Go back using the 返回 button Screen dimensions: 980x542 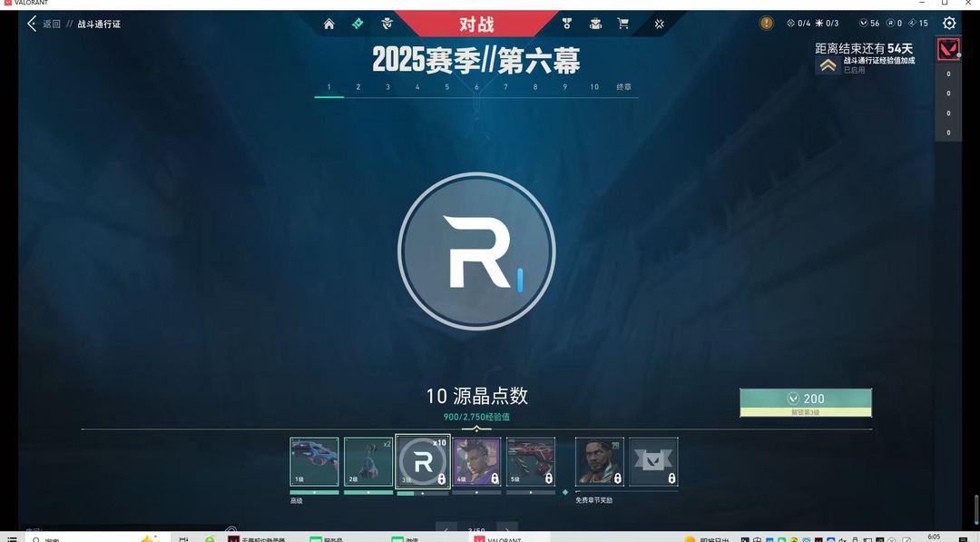pos(44,24)
